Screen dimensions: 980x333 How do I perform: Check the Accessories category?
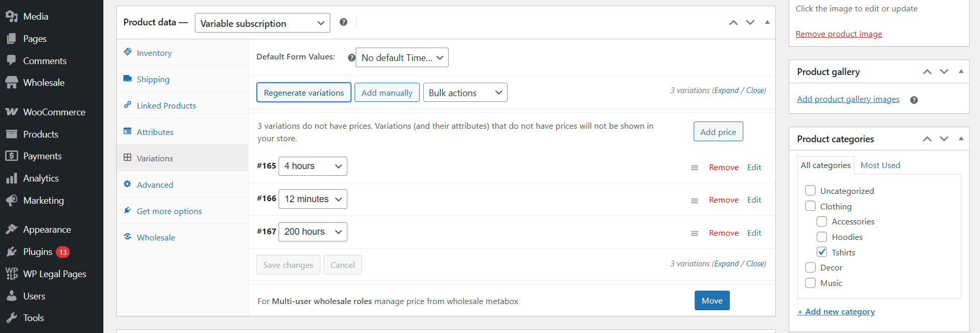[x=822, y=221]
